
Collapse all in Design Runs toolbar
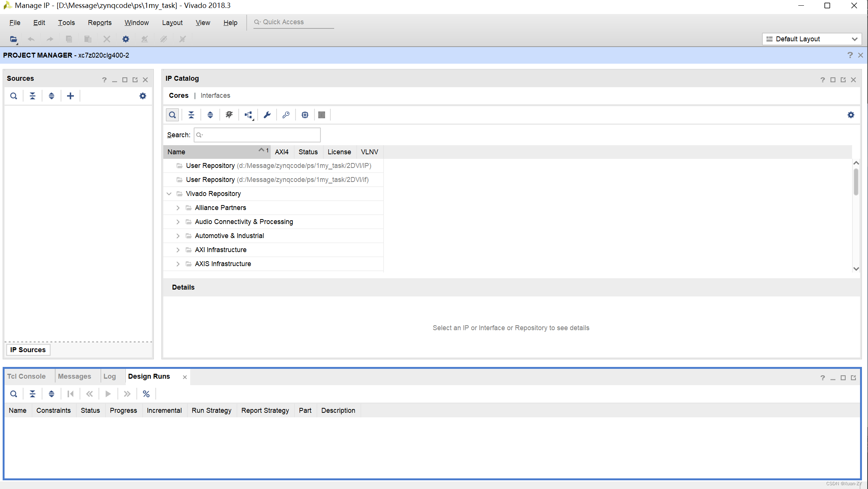33,394
